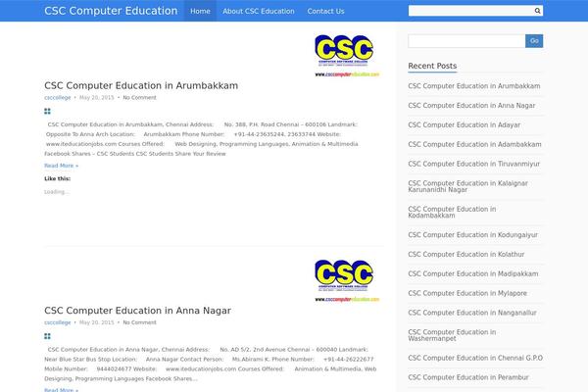Focus the sidebar search input box

466,41
